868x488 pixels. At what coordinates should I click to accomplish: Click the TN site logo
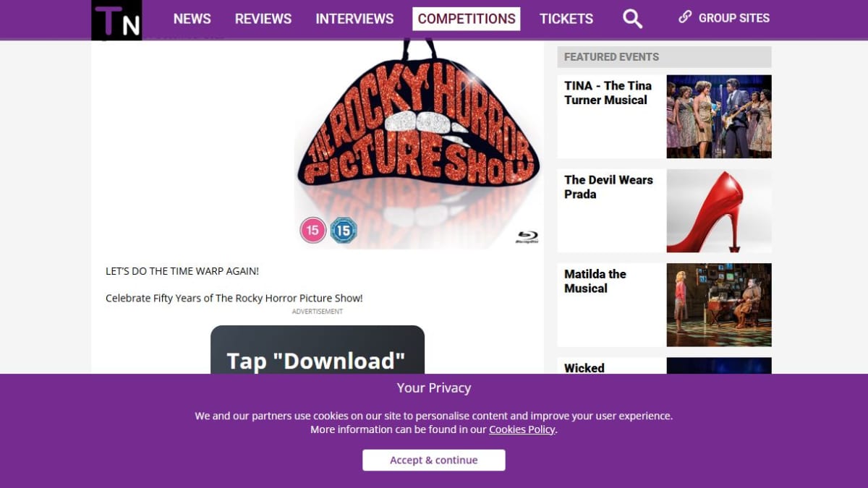pyautogui.click(x=116, y=20)
